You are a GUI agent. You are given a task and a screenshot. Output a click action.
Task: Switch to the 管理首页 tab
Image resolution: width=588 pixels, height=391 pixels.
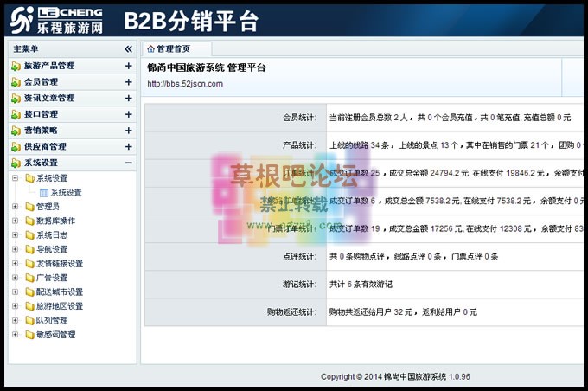click(x=177, y=48)
